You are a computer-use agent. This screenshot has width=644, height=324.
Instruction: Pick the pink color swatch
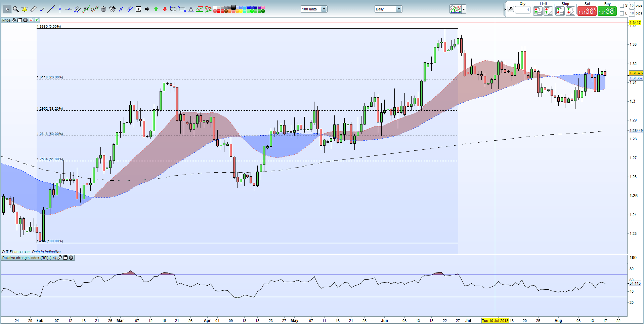point(263,7)
